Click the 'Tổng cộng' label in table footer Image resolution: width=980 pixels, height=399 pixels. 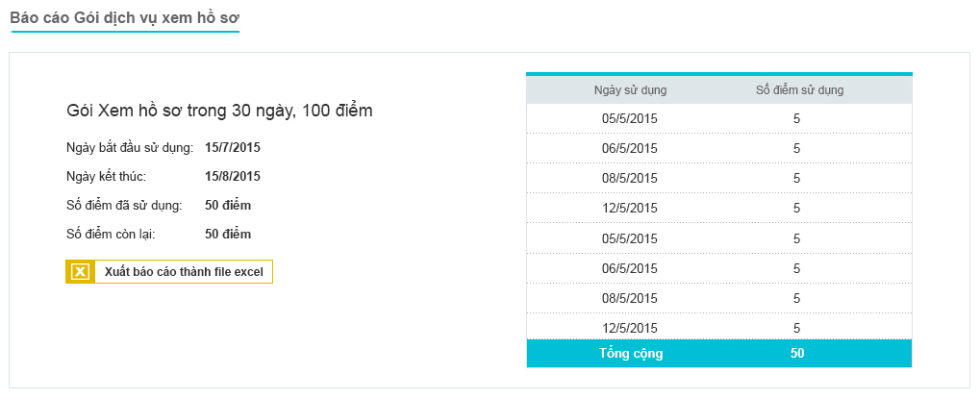(630, 354)
